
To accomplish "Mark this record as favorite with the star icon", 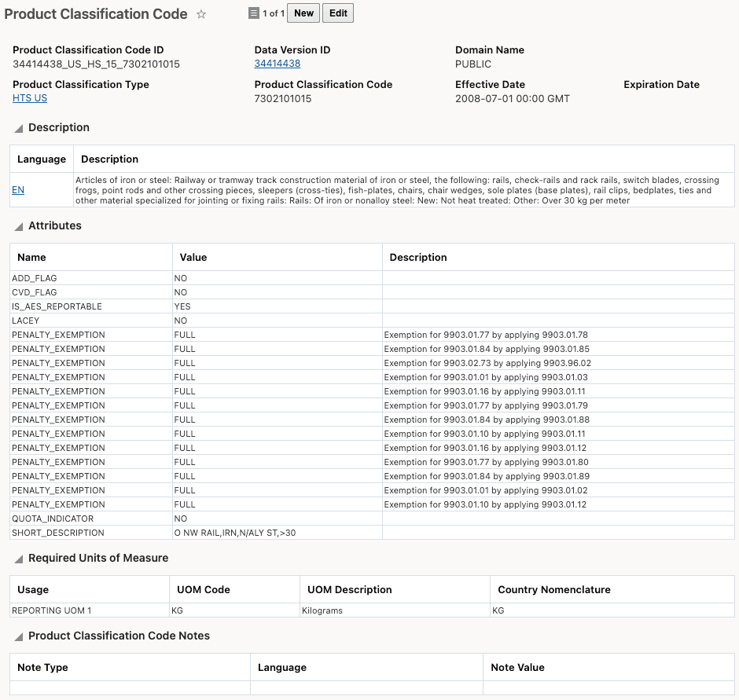I will click(201, 13).
